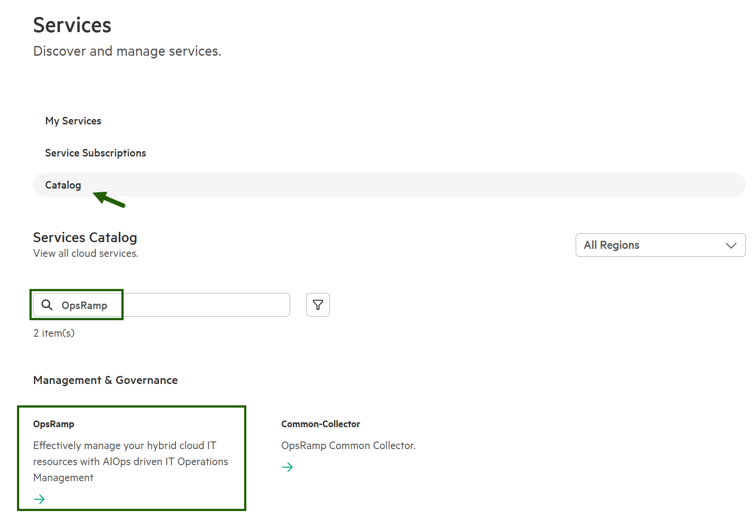Click 'OpsRamp Common Collector.' description
The width and height of the screenshot is (756, 532).
[x=349, y=445]
